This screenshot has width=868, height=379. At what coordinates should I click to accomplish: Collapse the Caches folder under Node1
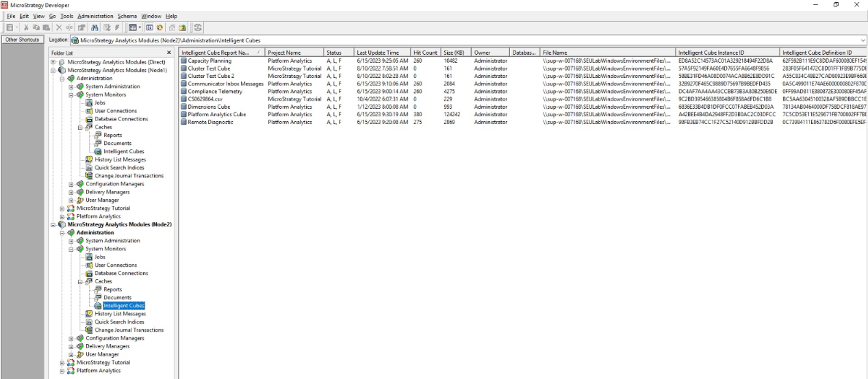click(80, 127)
